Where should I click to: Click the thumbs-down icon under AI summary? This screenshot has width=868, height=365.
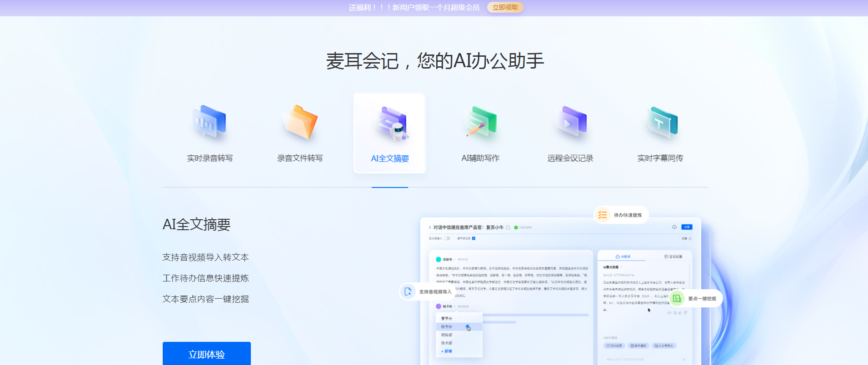(685, 313)
